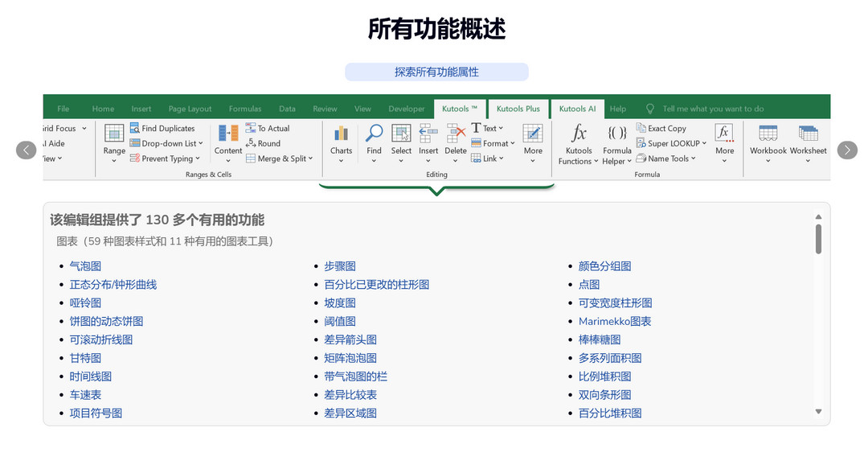Open the 气泡图 link
The height and width of the screenshot is (469, 868).
pos(85,266)
